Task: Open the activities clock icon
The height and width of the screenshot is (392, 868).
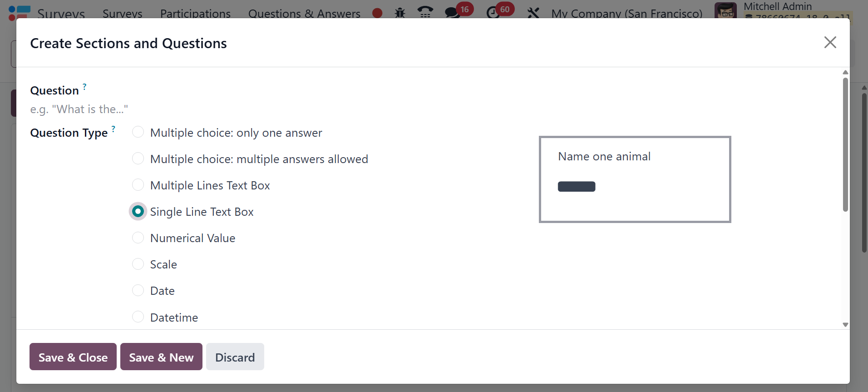Action: 493,13
